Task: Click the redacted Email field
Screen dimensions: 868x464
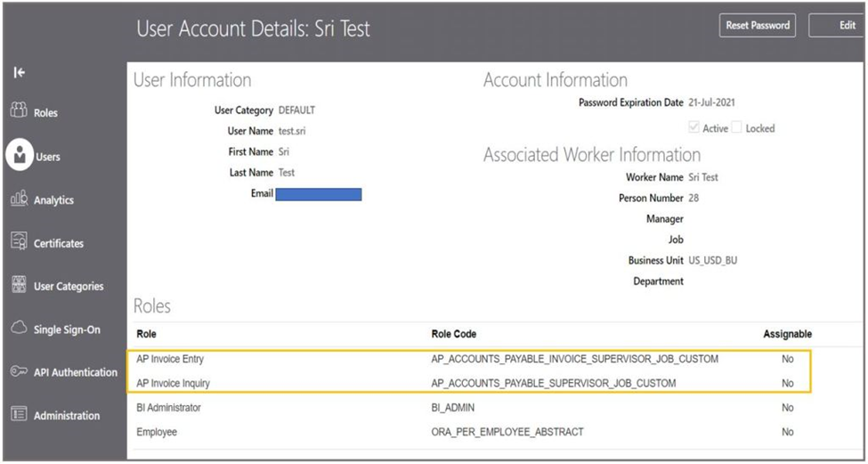Action: coord(319,194)
